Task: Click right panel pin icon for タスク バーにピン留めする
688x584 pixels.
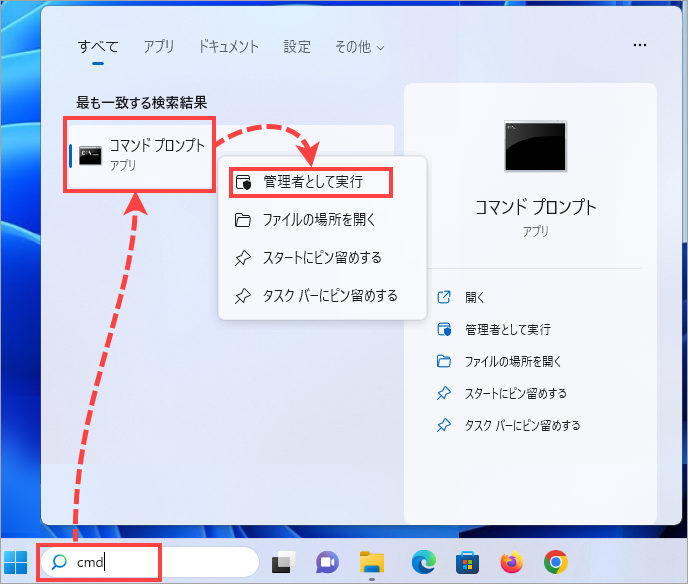Action: point(444,425)
